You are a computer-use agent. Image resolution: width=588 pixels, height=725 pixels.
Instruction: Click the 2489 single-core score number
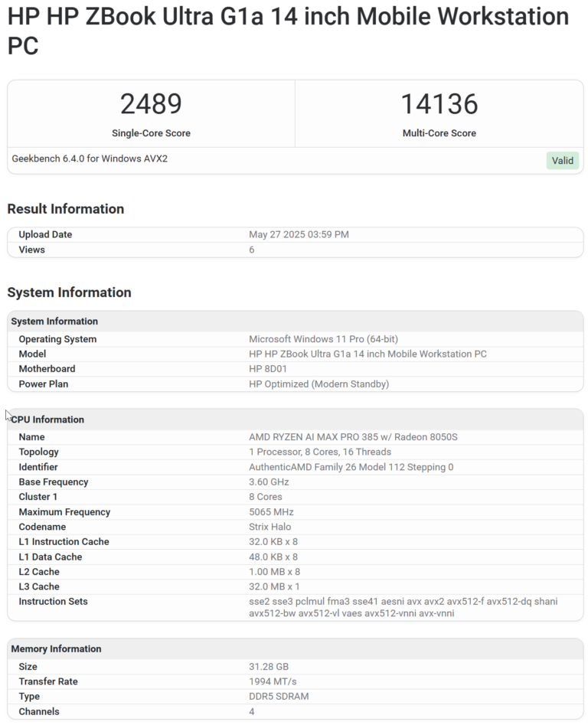[x=151, y=104]
